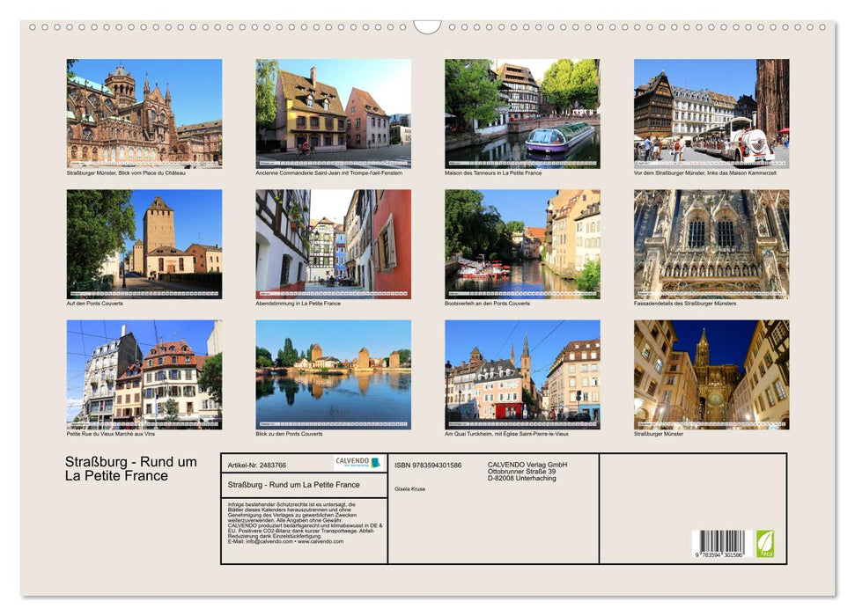This screenshot has width=855, height=616.
Task: Click the email info@calvendo.com
Action: (269, 541)
